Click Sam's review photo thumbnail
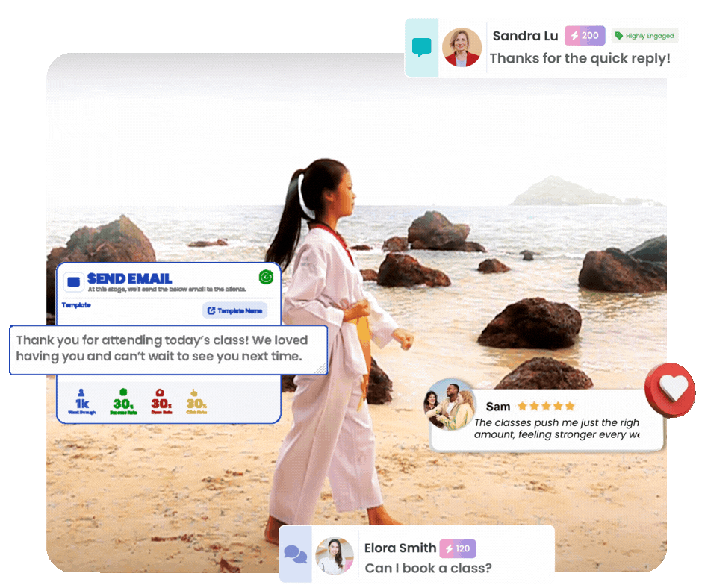Screen dimensions: 702x588 pos(450,405)
